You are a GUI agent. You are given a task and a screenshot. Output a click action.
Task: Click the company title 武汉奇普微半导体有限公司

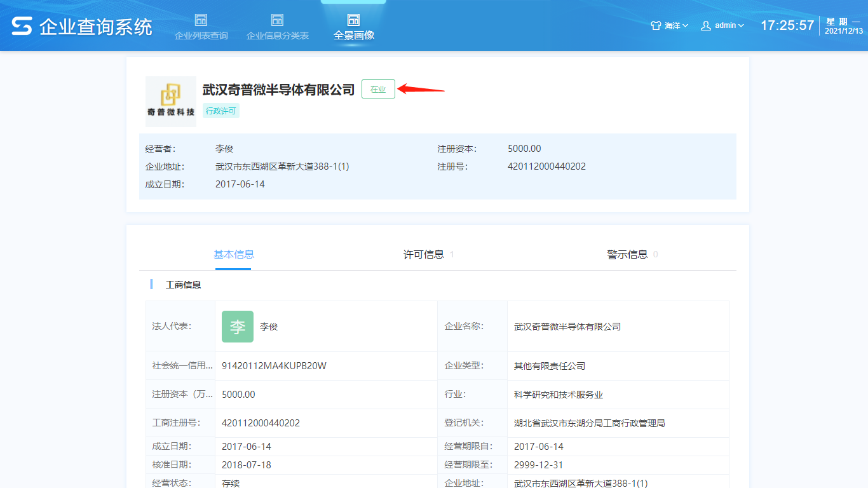[x=278, y=90]
